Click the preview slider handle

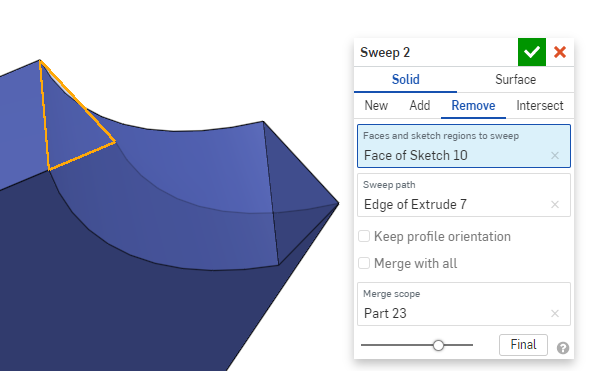click(x=438, y=345)
